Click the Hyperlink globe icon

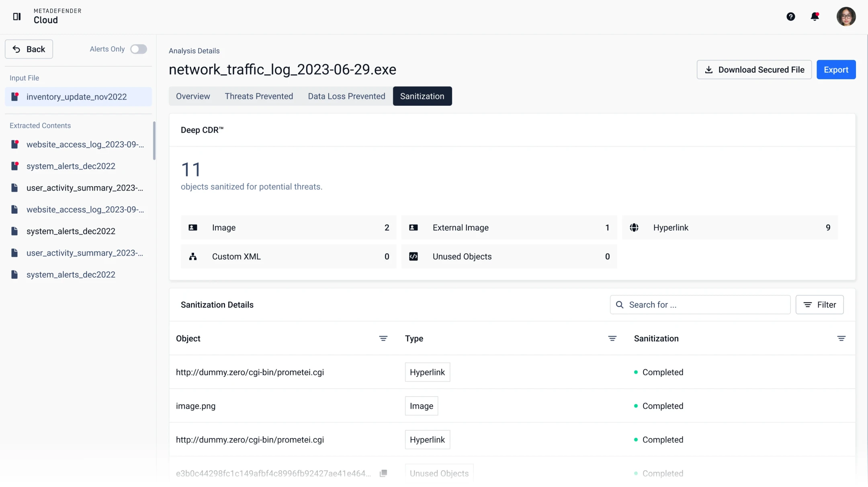[634, 227]
